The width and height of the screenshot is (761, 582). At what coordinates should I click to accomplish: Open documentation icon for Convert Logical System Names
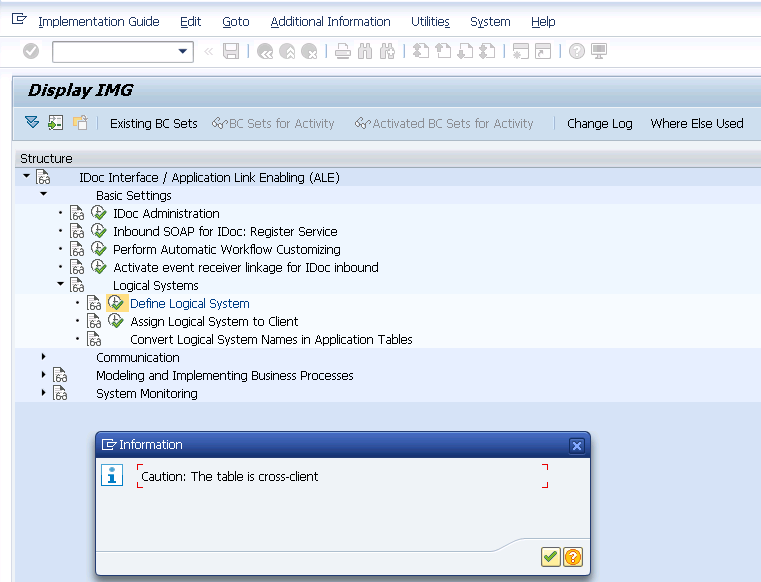[x=94, y=339]
